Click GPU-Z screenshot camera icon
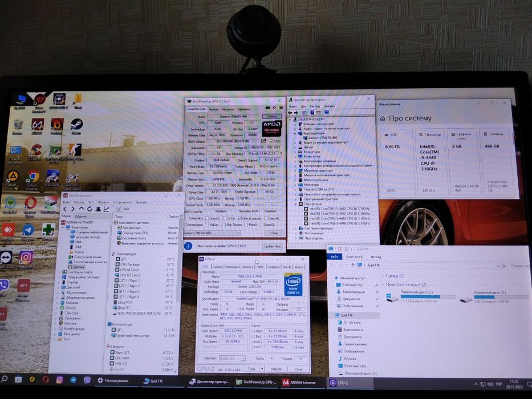 click(267, 108)
